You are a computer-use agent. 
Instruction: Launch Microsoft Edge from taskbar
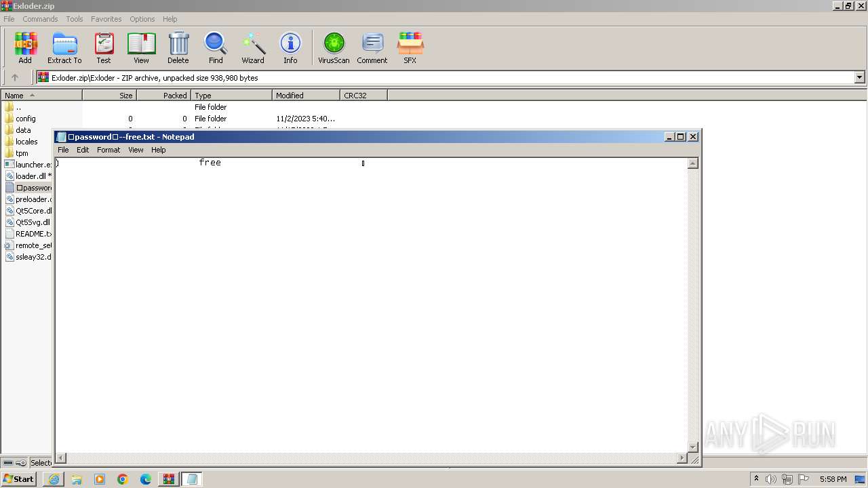pyautogui.click(x=146, y=479)
